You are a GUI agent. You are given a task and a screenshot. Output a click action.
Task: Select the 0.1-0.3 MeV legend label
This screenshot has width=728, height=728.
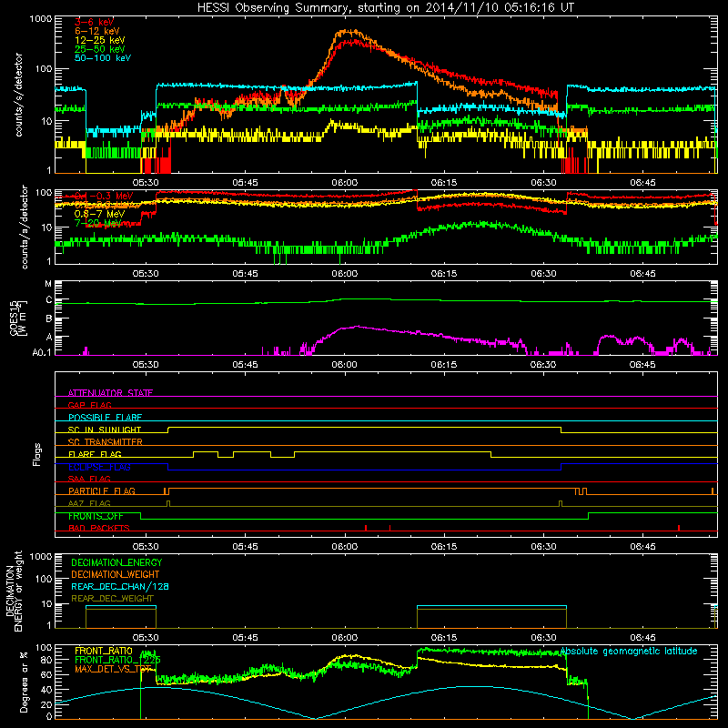pos(104,196)
